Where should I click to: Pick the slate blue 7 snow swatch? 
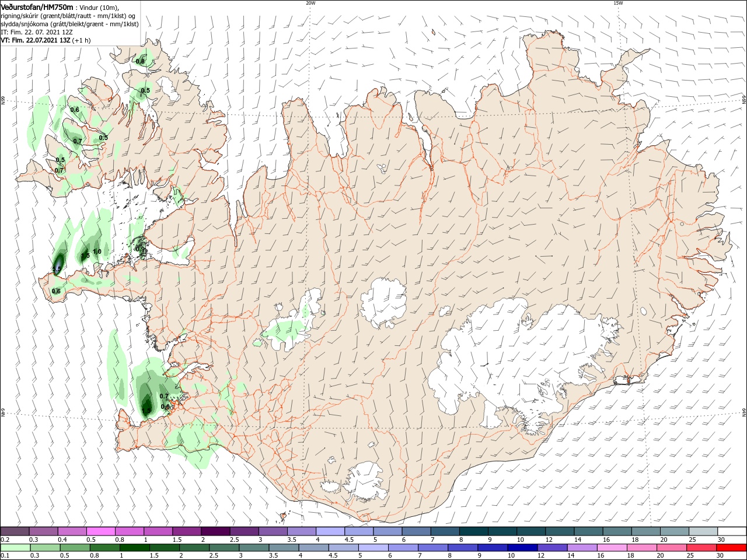[x=445, y=531]
